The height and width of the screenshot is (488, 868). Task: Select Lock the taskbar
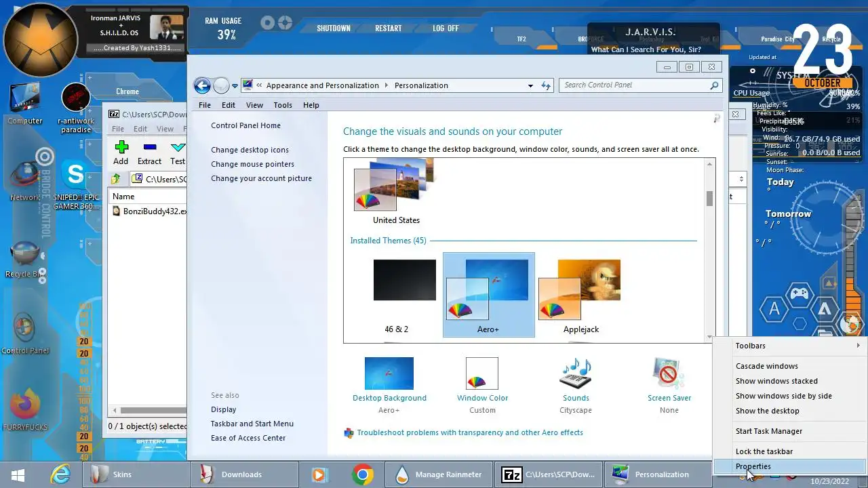pos(789,451)
